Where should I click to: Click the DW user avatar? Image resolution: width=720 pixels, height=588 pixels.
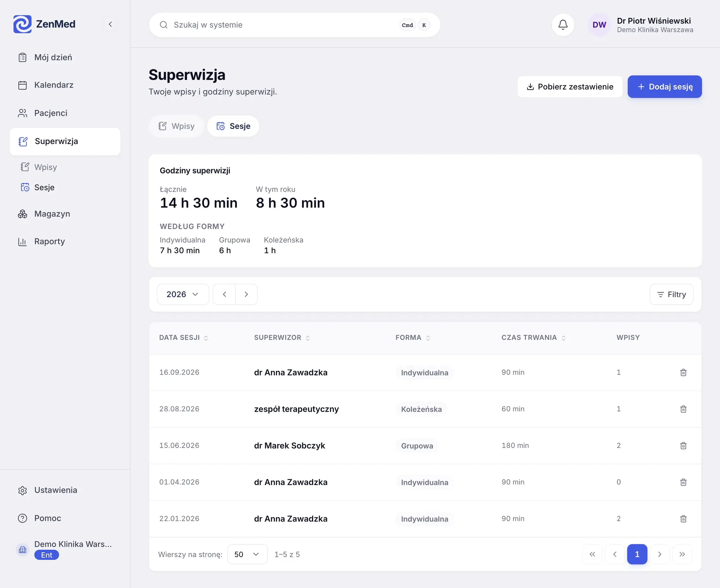(x=599, y=25)
